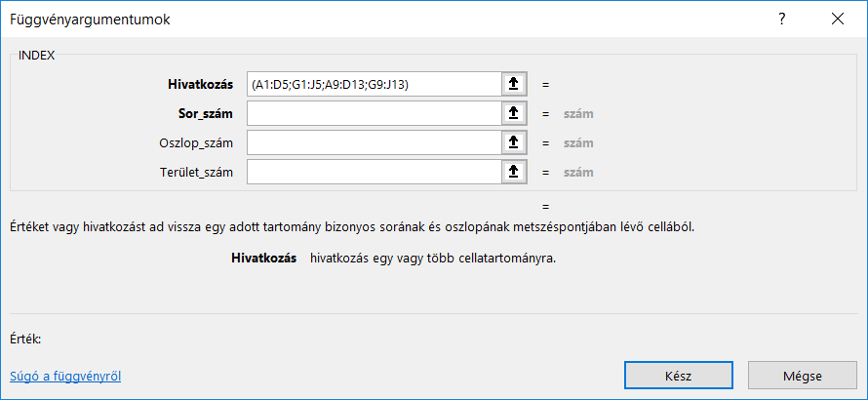Cancel using the Mégse button

tap(802, 376)
